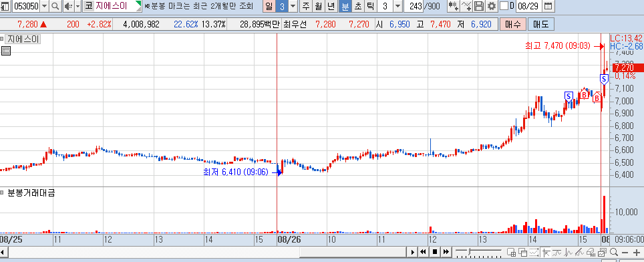Click the speaker sound icon
The height and width of the screenshot is (262, 644).
click(69, 6)
